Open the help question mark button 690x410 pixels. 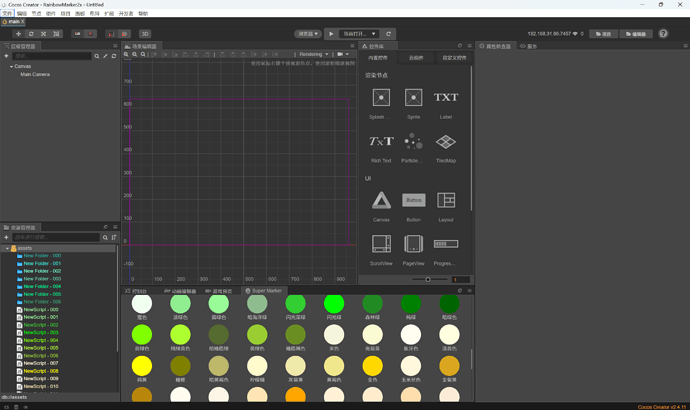663,34
